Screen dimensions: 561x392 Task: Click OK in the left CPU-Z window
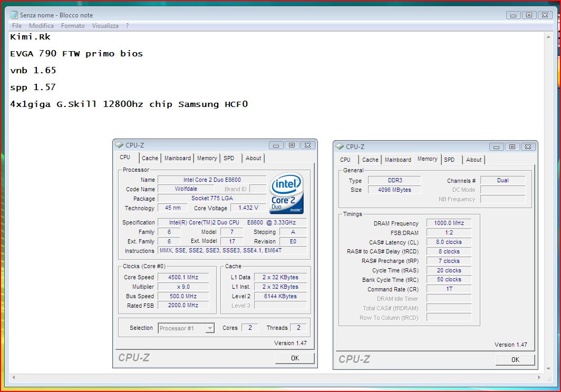[295, 358]
